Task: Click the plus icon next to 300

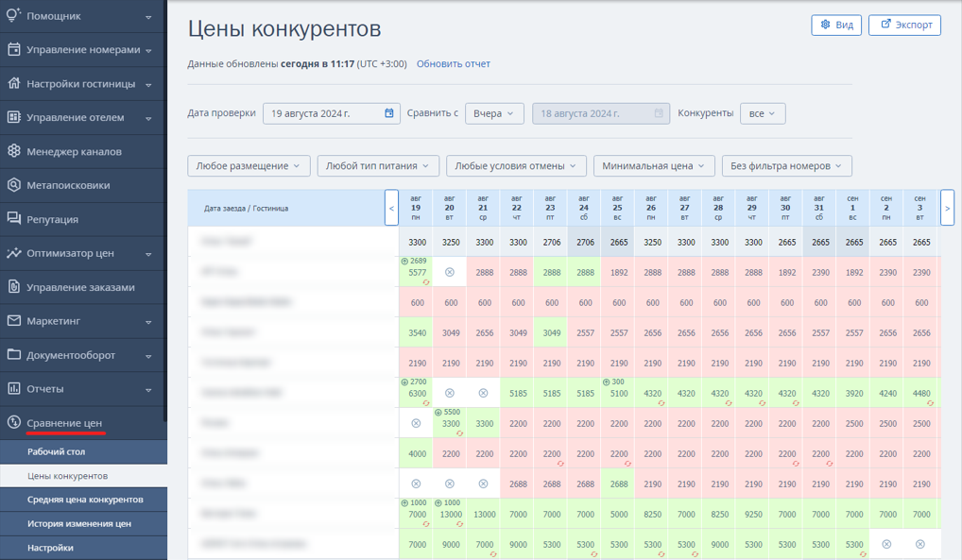Action: [x=606, y=382]
